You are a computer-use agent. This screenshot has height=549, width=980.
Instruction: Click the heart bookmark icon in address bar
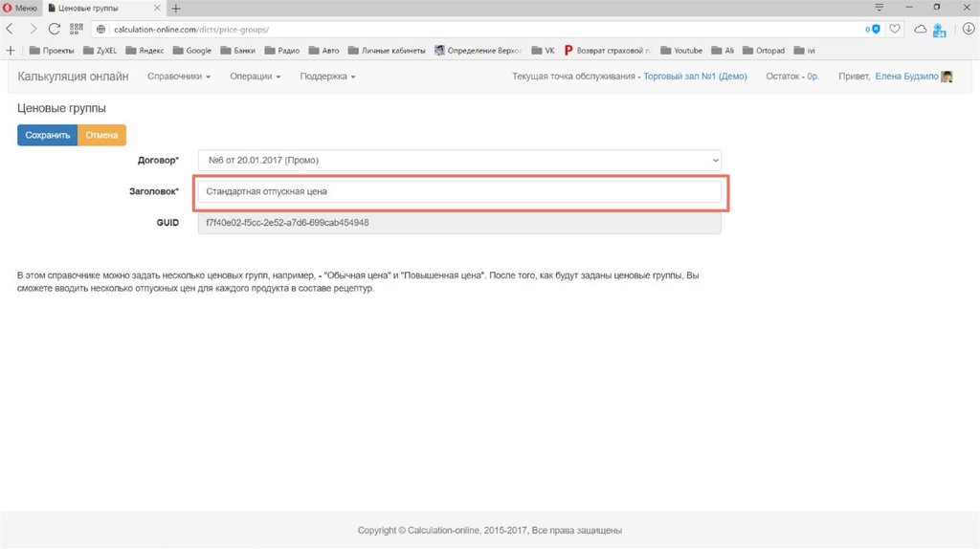[x=895, y=30]
